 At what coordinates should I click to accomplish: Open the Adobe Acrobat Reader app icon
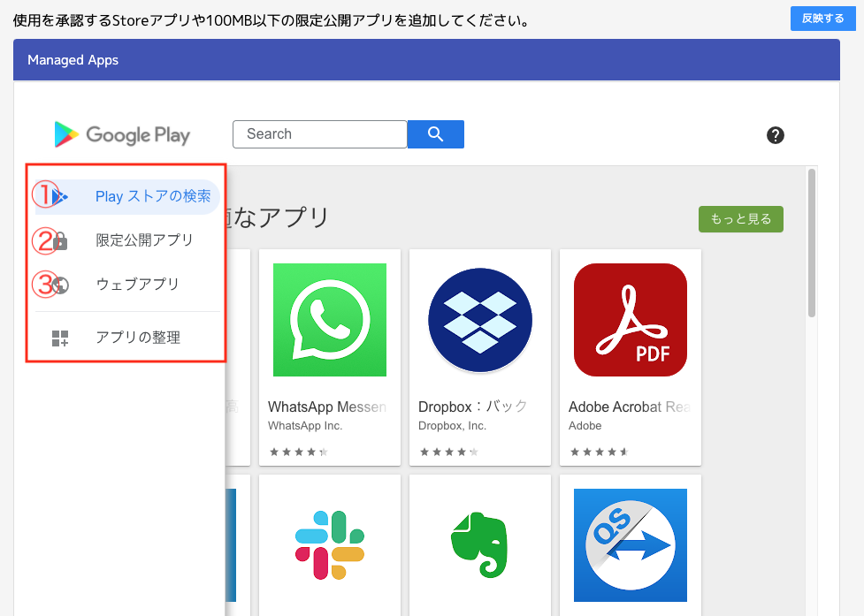pyautogui.click(x=631, y=320)
